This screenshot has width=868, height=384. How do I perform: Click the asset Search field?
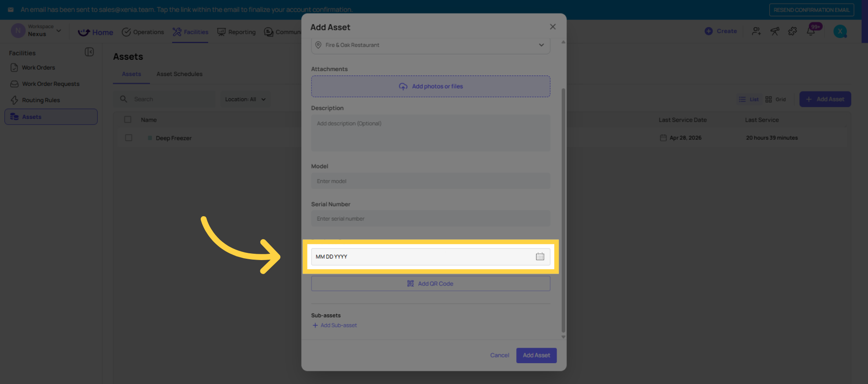coord(165,99)
